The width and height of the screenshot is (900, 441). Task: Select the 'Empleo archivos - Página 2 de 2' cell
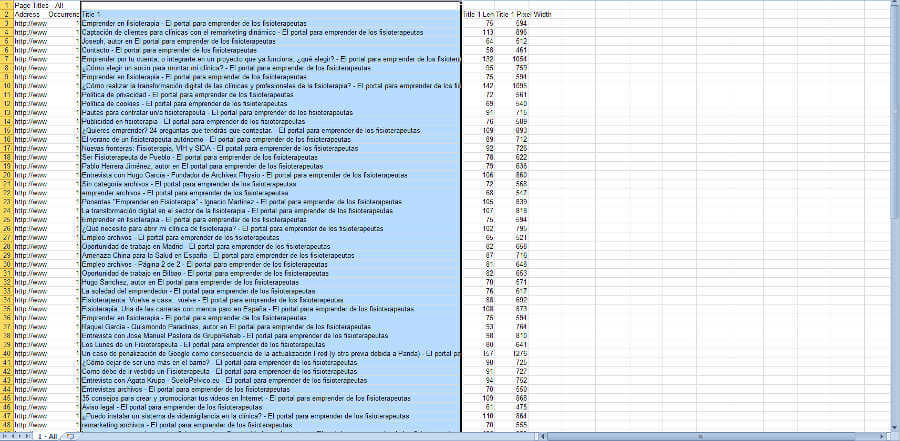tap(270, 264)
